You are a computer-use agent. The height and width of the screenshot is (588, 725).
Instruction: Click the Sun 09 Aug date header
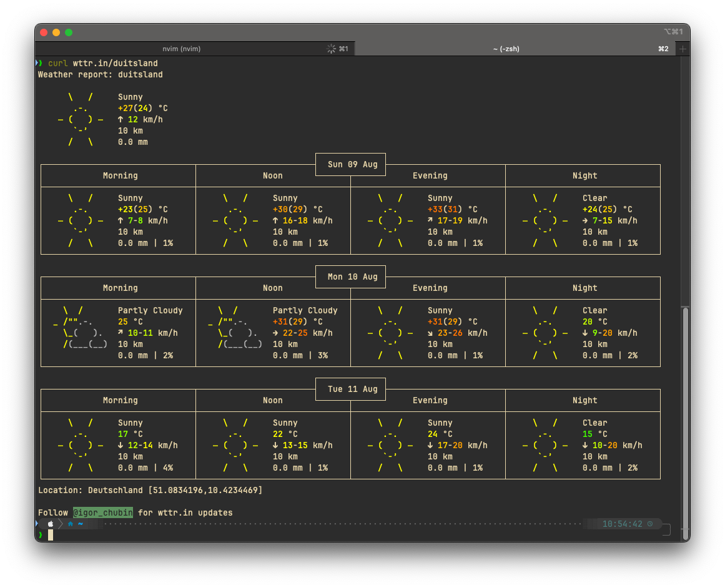(352, 164)
